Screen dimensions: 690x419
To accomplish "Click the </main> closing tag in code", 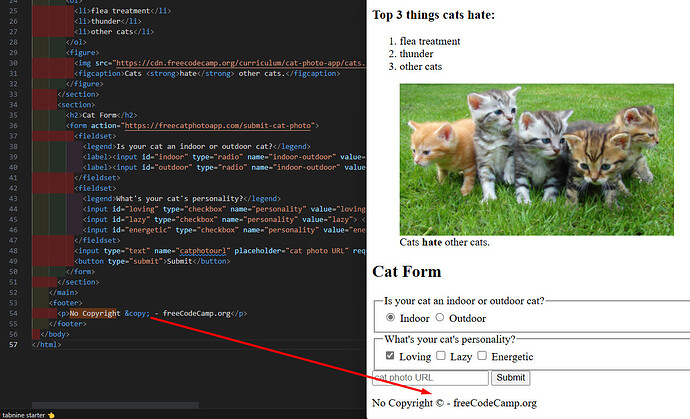I will pyautogui.click(x=63, y=293).
